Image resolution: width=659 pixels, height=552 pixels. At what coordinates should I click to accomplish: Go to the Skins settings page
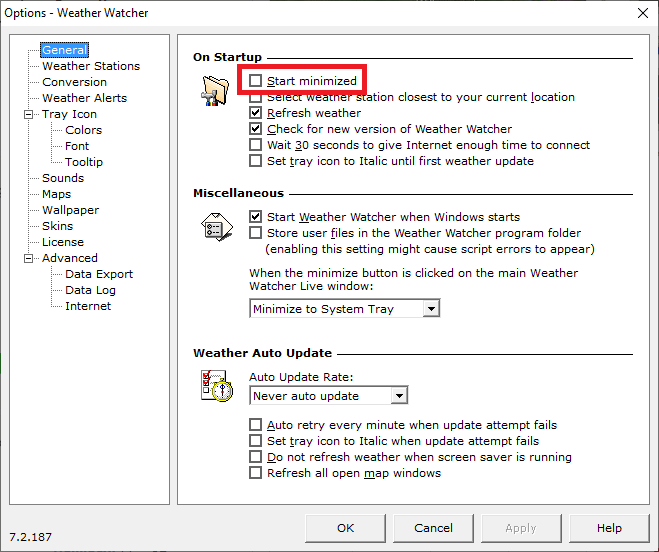(57, 226)
